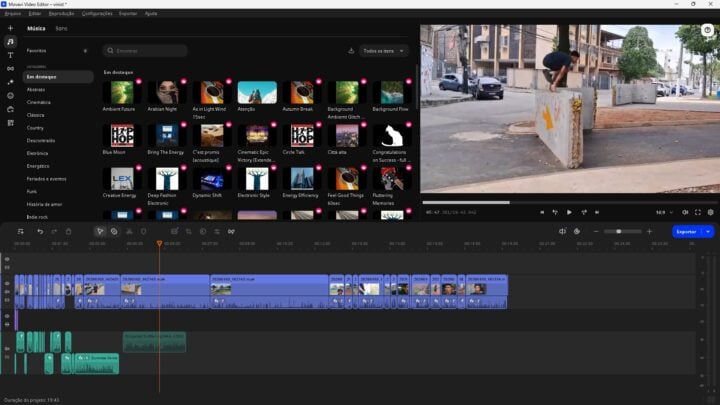The image size is (720, 405).
Task: Expand the Exportar button dropdown arrow
Action: [709, 231]
